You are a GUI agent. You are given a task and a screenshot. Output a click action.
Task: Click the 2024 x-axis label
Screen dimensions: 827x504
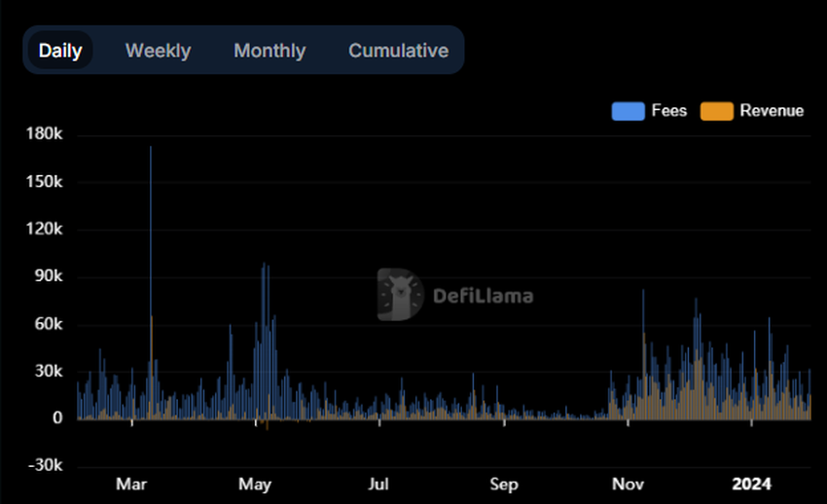pyautogui.click(x=751, y=485)
